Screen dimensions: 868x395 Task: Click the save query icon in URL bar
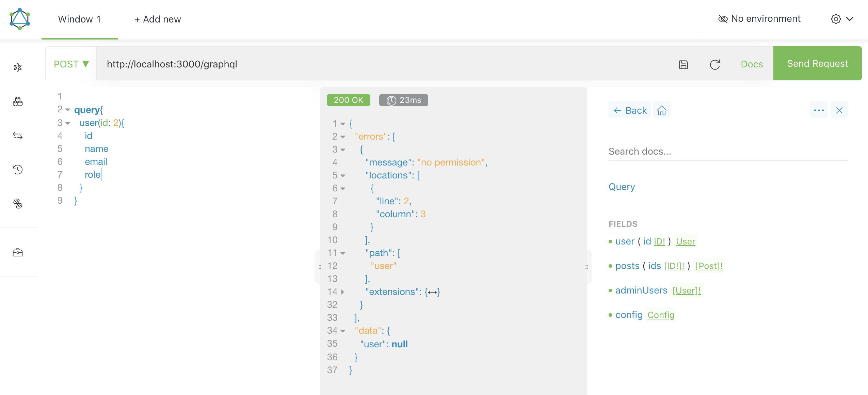[683, 64]
